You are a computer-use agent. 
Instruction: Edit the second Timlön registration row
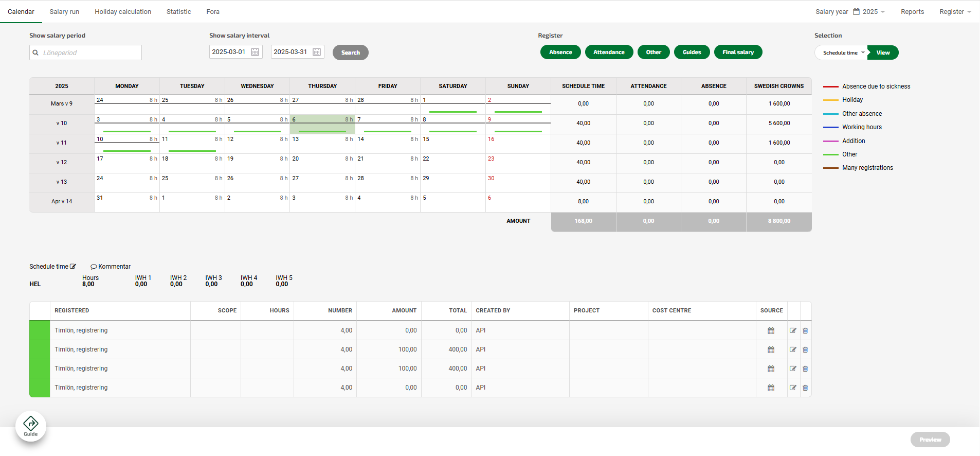pos(793,350)
